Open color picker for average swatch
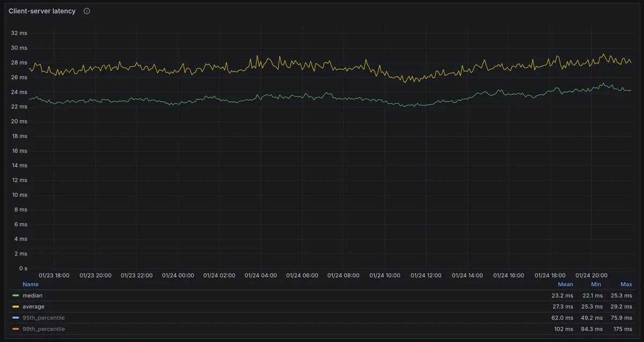 click(16, 307)
